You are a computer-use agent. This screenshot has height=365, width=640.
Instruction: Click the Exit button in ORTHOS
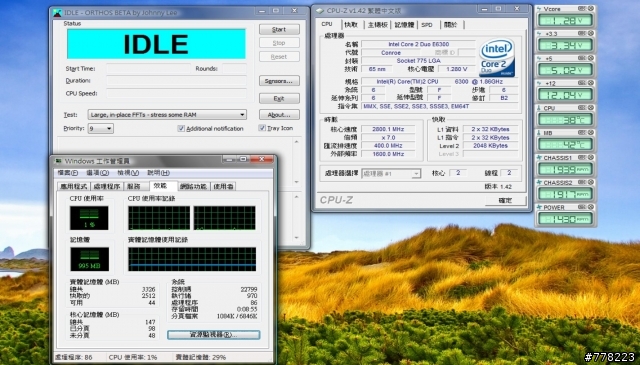click(x=279, y=98)
